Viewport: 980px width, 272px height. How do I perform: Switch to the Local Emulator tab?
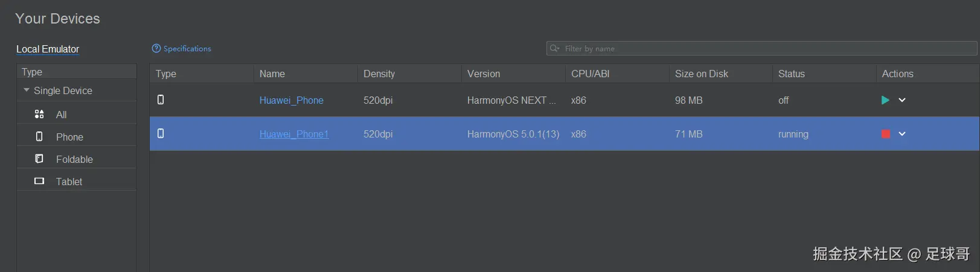[x=48, y=49]
